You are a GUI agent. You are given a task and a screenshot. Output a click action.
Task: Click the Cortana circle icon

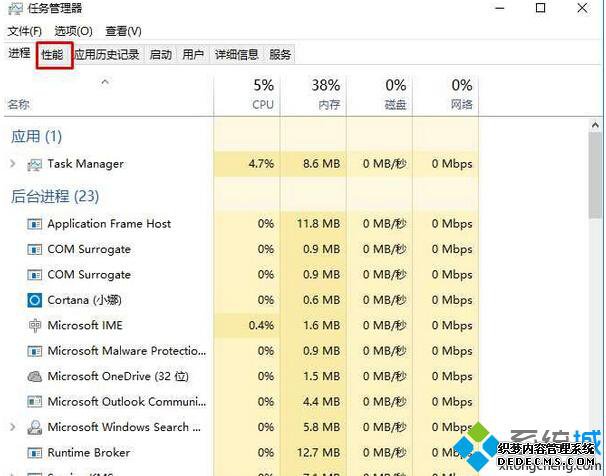[34, 300]
